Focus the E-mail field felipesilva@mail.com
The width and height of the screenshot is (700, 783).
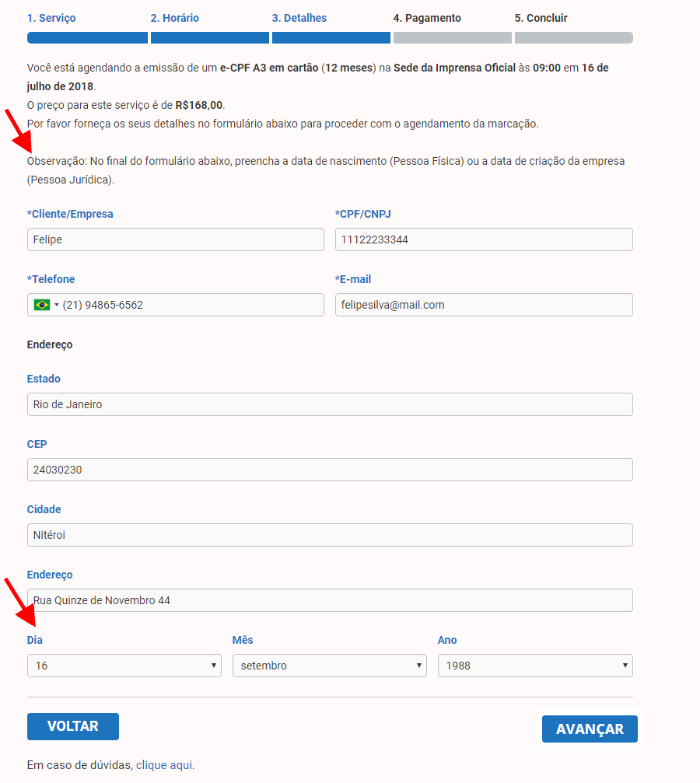(484, 305)
